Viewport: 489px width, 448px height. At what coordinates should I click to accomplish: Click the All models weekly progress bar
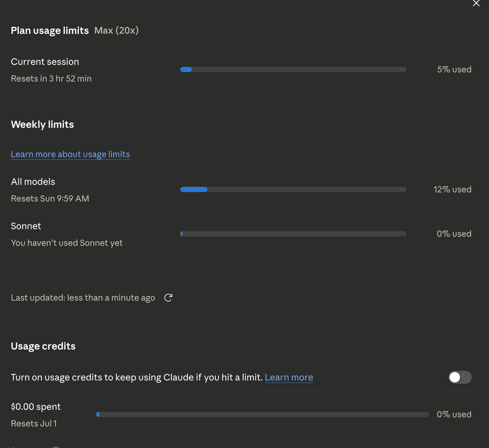click(x=293, y=189)
